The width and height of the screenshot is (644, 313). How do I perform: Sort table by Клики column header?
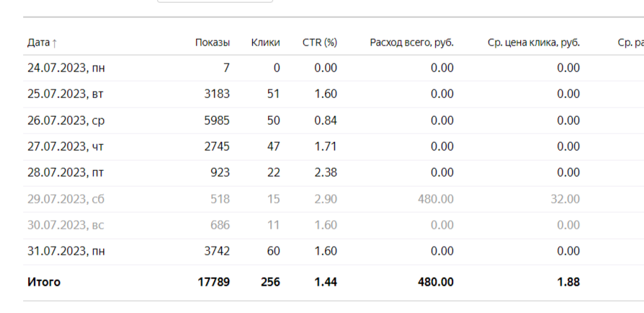point(265,43)
